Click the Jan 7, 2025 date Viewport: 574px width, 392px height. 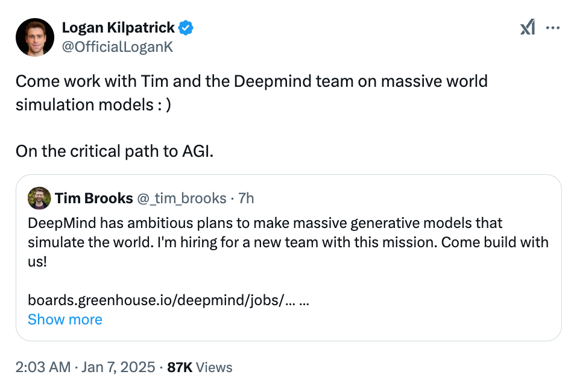118,367
